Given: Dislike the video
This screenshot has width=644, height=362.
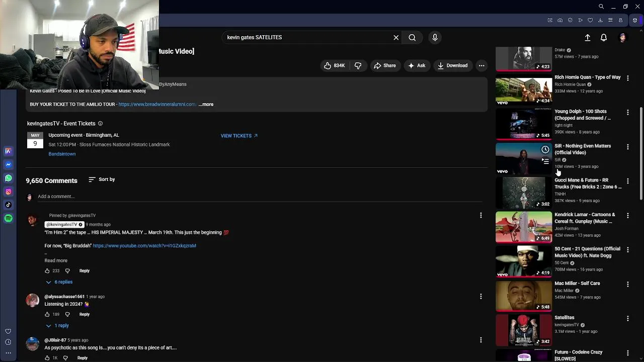Looking at the screenshot, I should tap(358, 65).
